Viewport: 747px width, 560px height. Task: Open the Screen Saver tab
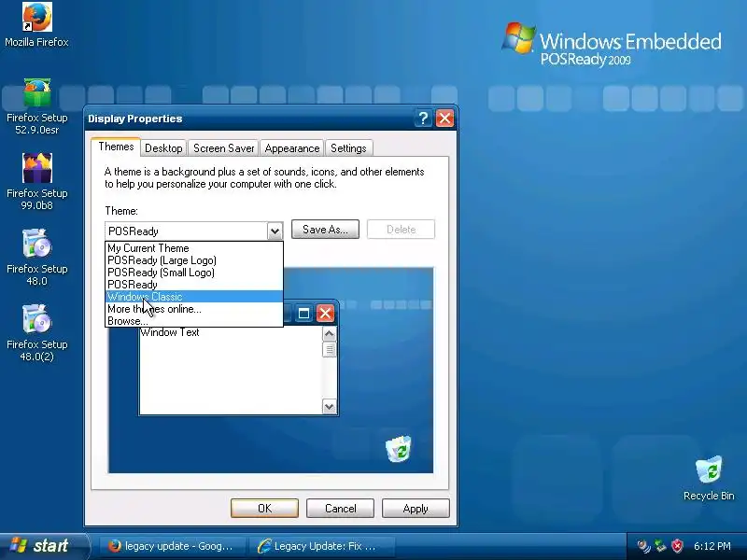coord(223,148)
